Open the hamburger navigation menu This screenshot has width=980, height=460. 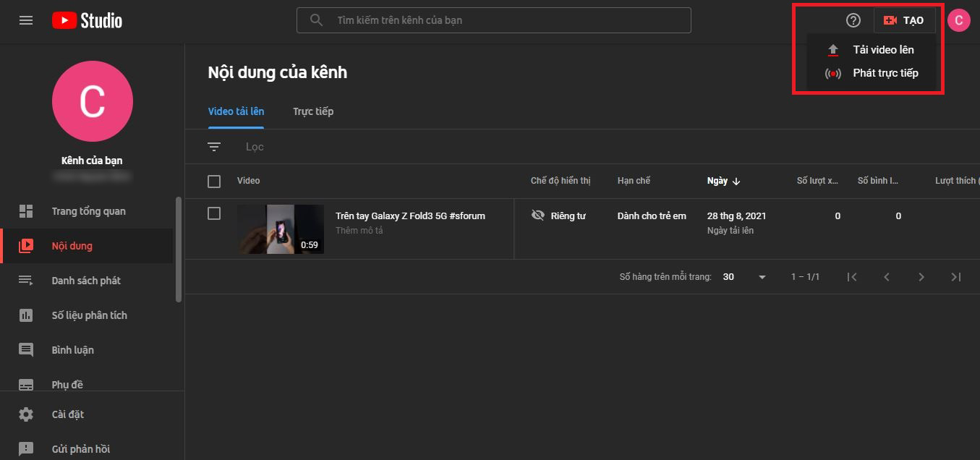tap(26, 20)
